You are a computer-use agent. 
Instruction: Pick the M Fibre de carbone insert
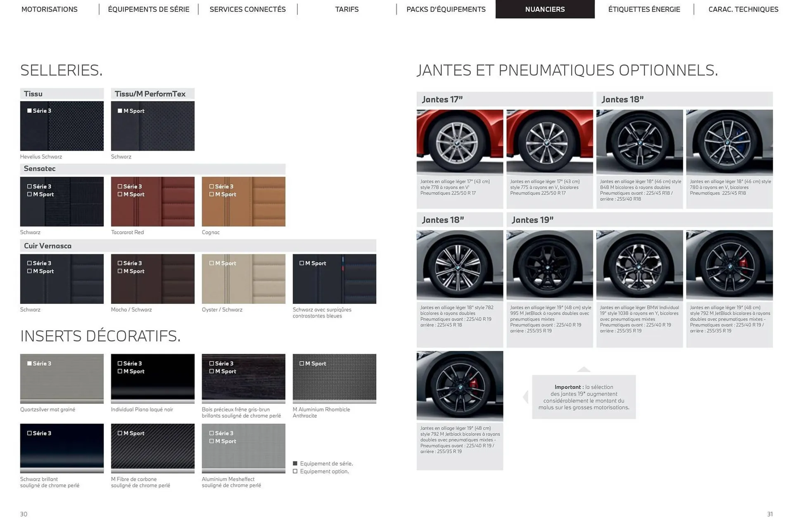pyautogui.click(x=152, y=448)
